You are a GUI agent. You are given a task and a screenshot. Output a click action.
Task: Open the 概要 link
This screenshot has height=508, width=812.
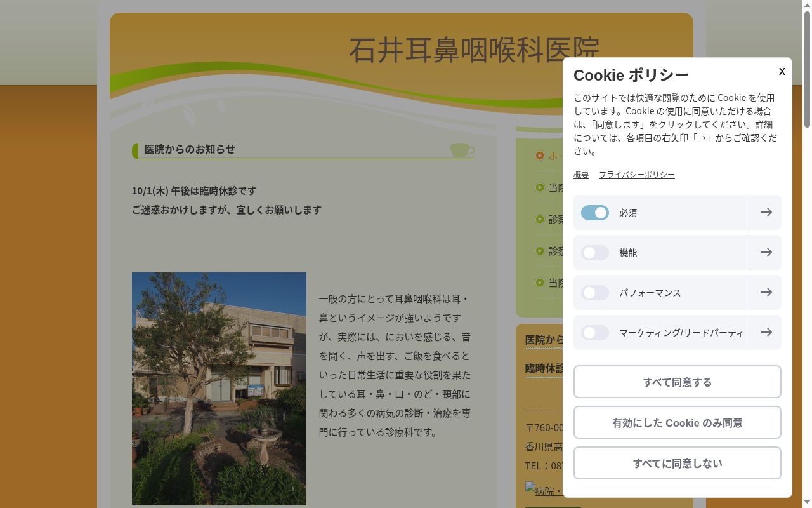pyautogui.click(x=581, y=175)
